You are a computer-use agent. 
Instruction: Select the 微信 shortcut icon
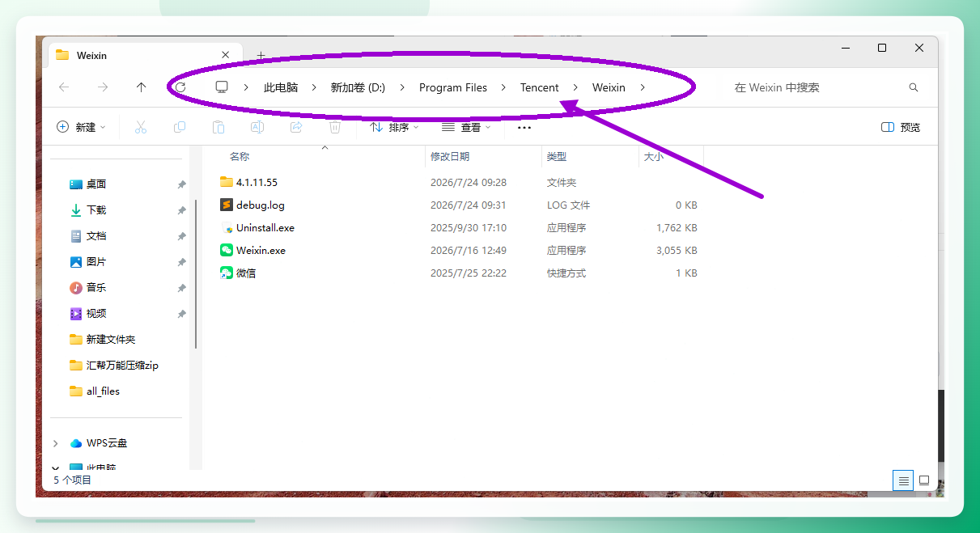point(227,273)
